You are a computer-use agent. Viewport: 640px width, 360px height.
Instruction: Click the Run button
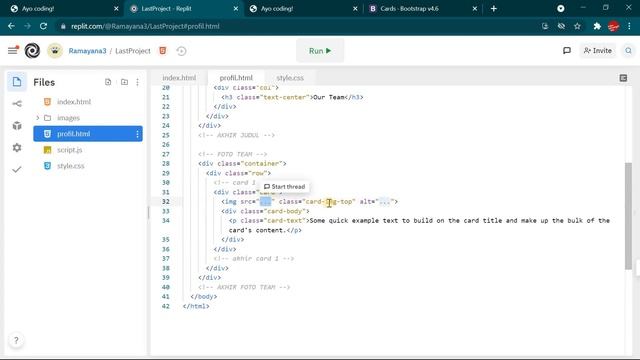[x=320, y=51]
